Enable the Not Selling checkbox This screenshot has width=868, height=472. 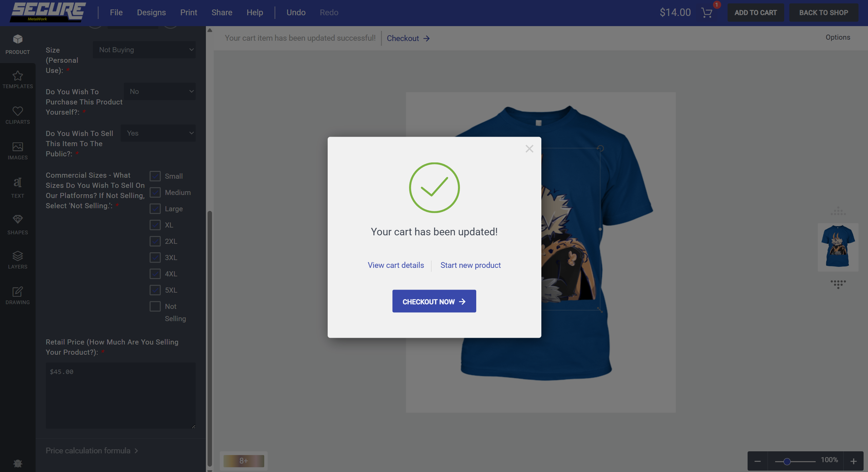click(x=155, y=307)
